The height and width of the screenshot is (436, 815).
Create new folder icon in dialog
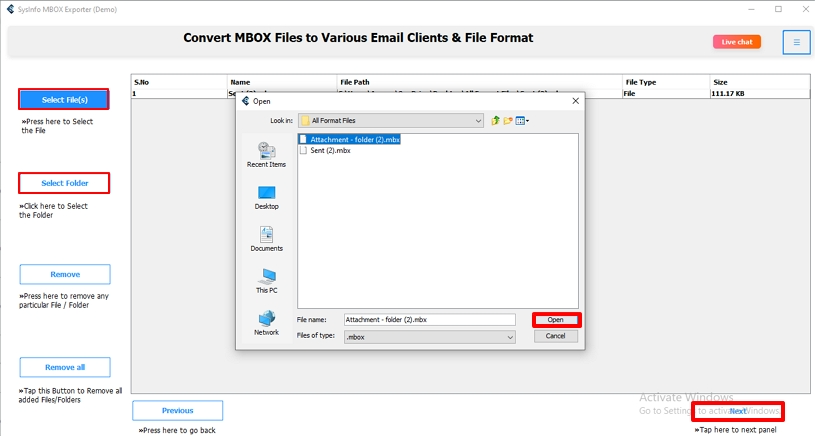pos(508,121)
